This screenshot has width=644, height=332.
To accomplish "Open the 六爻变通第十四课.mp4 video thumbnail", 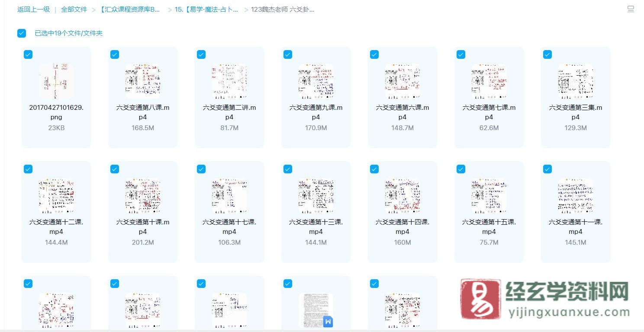I will click(402, 195).
